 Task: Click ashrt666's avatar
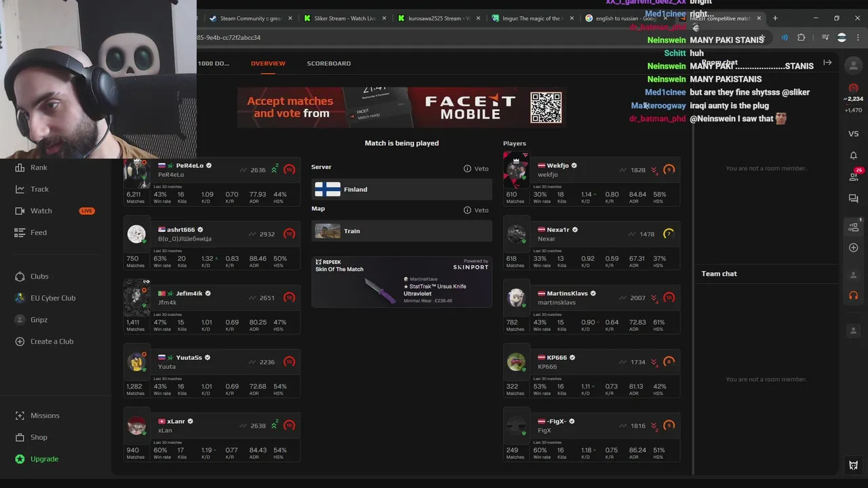click(x=136, y=235)
